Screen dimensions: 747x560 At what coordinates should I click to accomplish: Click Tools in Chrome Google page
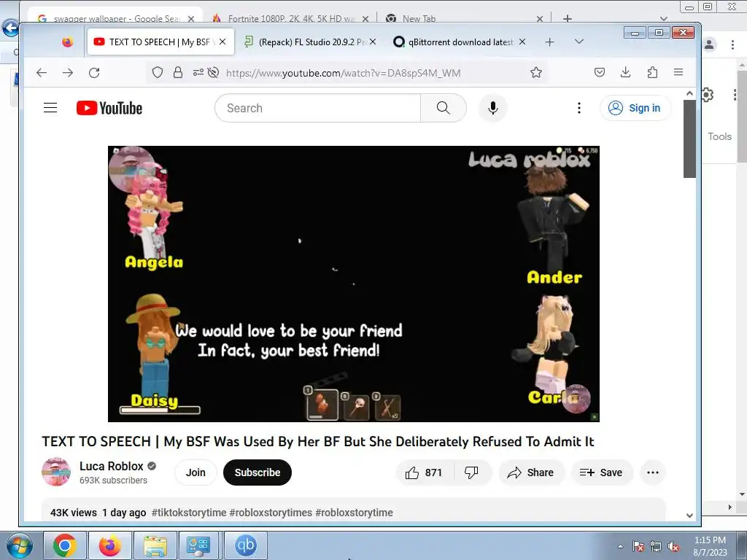(719, 136)
